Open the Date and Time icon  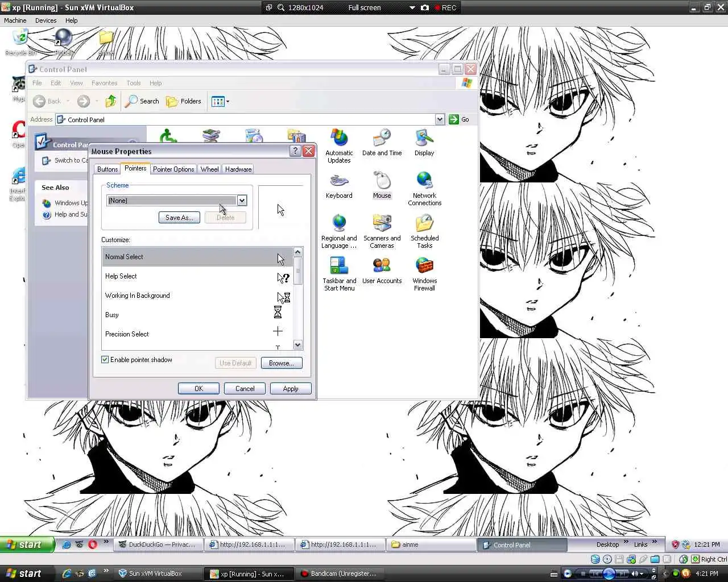coord(382,143)
